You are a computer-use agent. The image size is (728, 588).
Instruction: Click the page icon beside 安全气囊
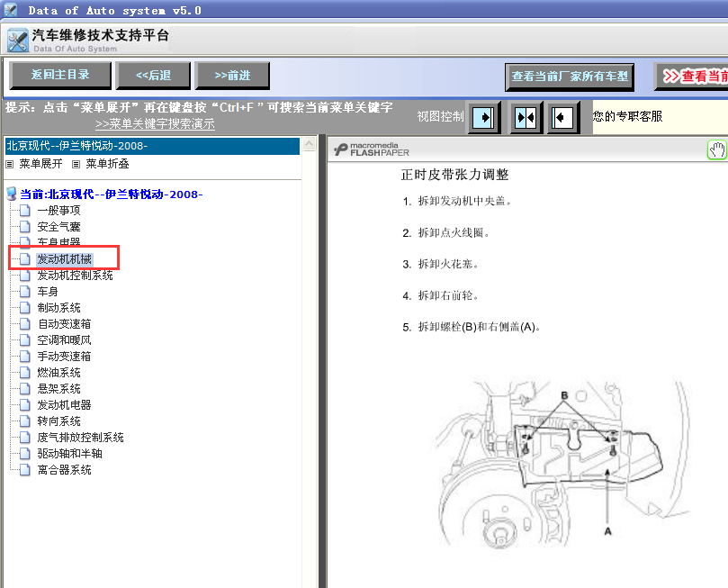coord(25,227)
